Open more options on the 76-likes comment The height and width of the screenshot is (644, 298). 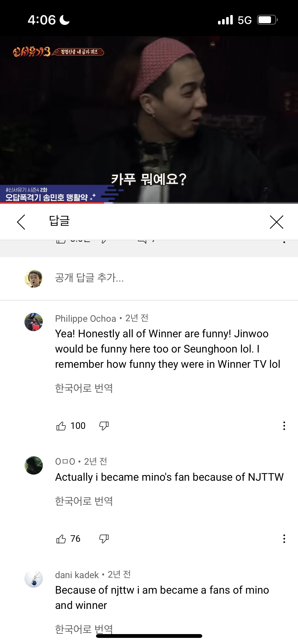click(x=284, y=539)
